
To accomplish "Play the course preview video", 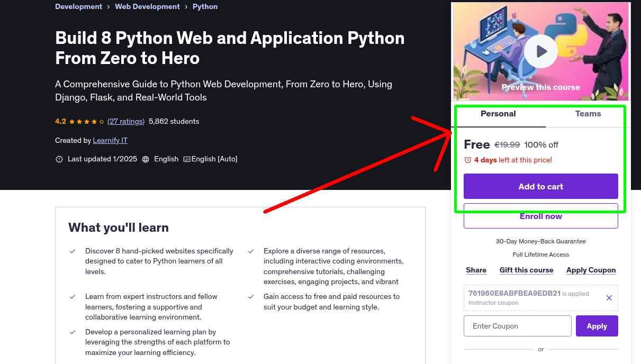I will click(541, 51).
